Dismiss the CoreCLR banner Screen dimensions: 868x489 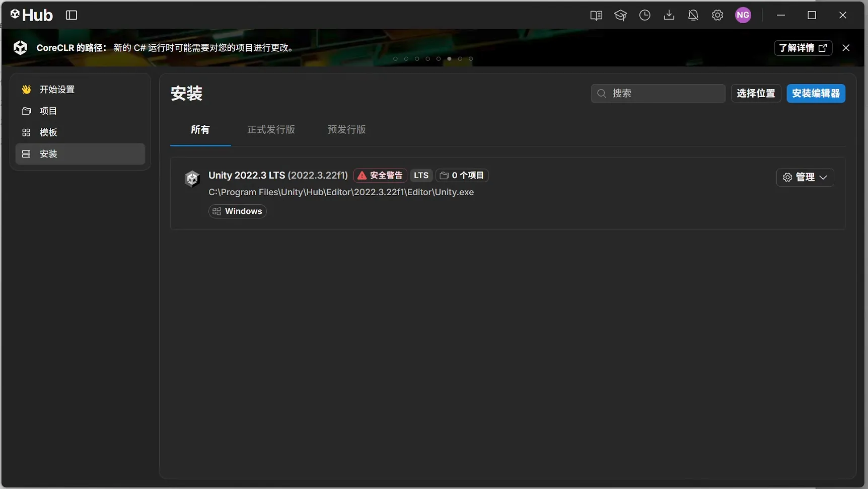846,48
